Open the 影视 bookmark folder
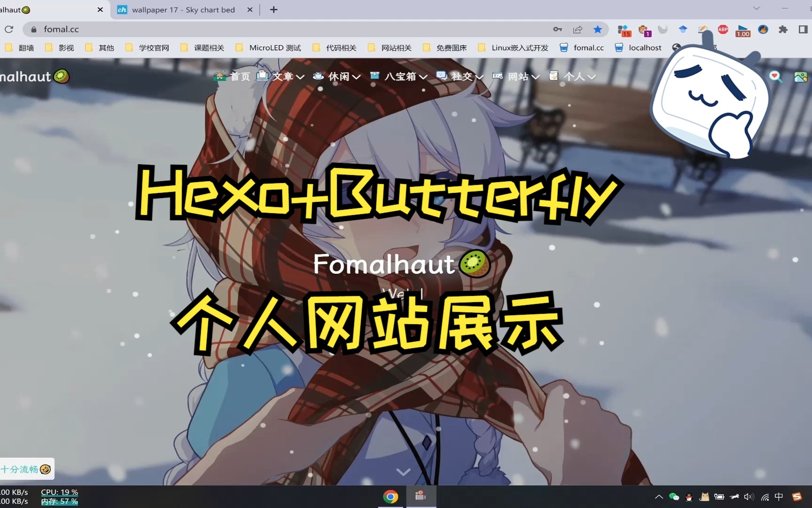Image resolution: width=812 pixels, height=508 pixels. (x=60, y=48)
